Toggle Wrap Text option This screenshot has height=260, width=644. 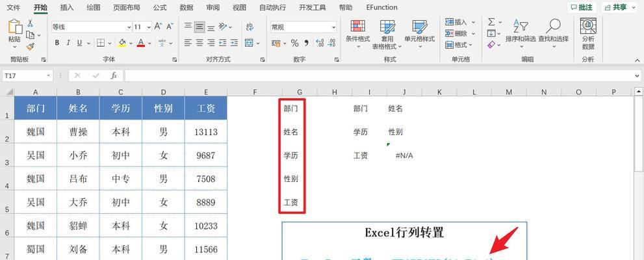coord(250,27)
